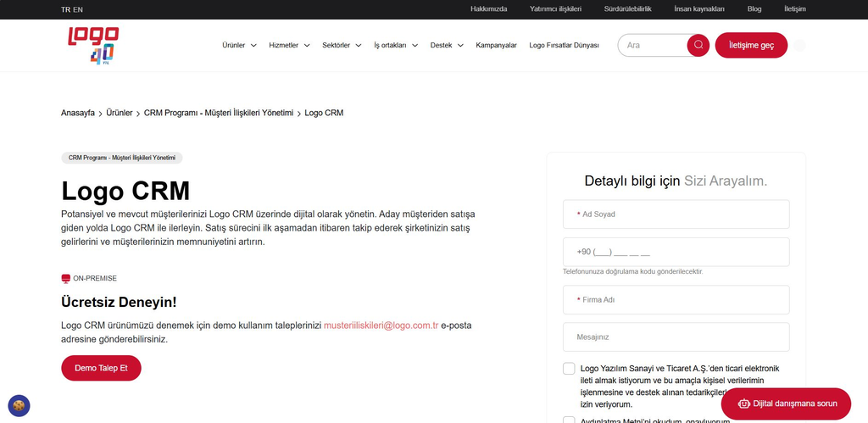This screenshot has width=868, height=423.
Task: Click the ON-PREMISE label text
Action: pos(95,279)
